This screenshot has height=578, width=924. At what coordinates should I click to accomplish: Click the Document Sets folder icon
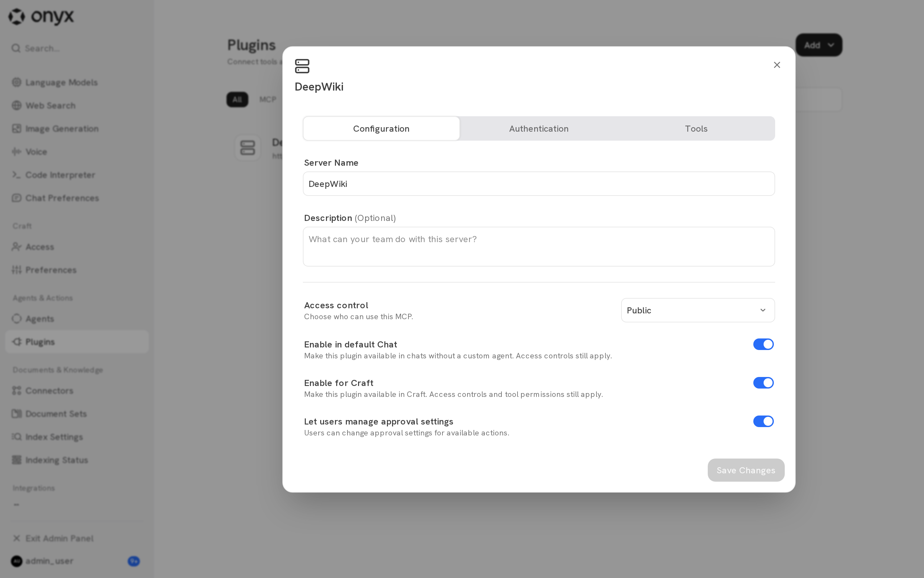tap(16, 414)
